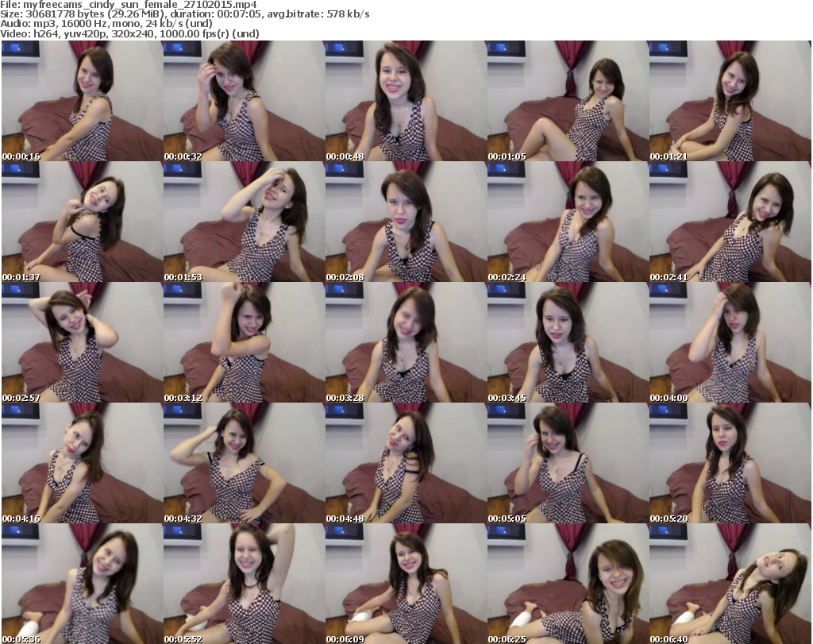Click the Size and duration info line
Viewport: 813px width, 644px height.
point(184,14)
